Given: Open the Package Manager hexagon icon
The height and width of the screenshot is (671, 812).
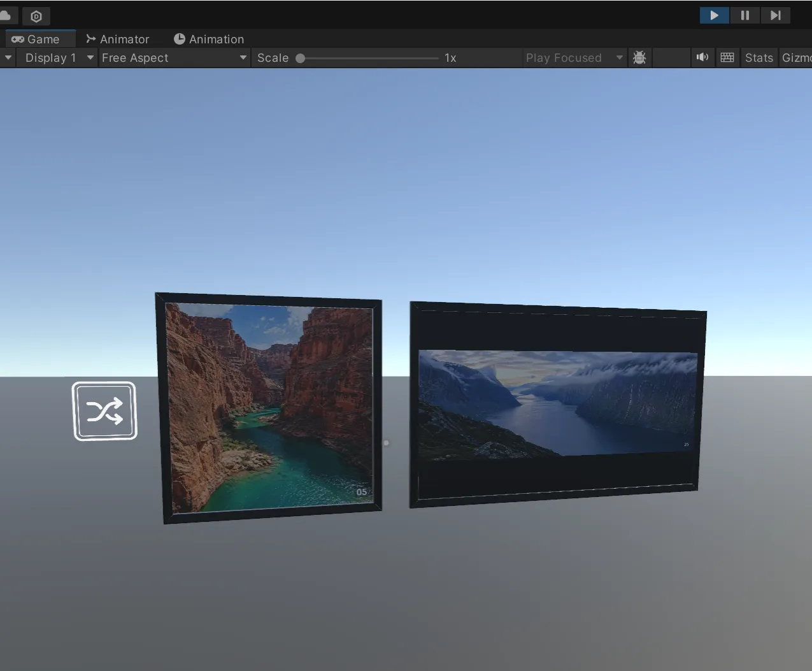Looking at the screenshot, I should tap(36, 16).
